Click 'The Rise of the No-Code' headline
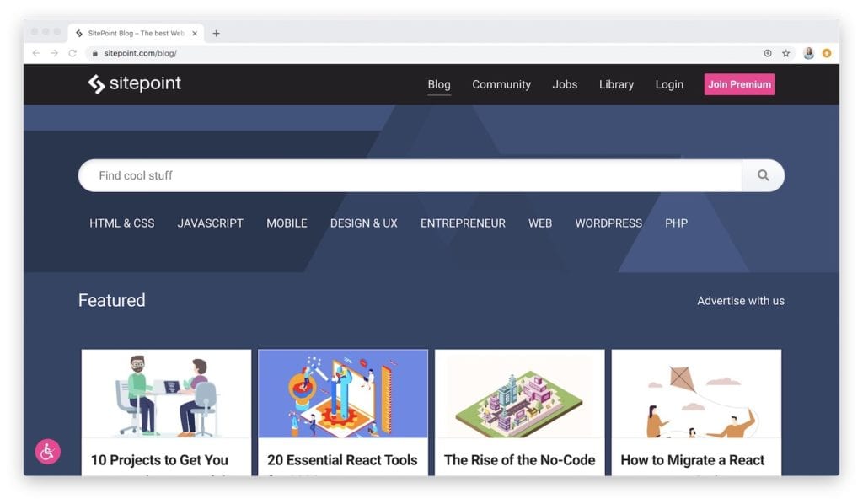Screen dimensions: 863x504 pos(519,460)
